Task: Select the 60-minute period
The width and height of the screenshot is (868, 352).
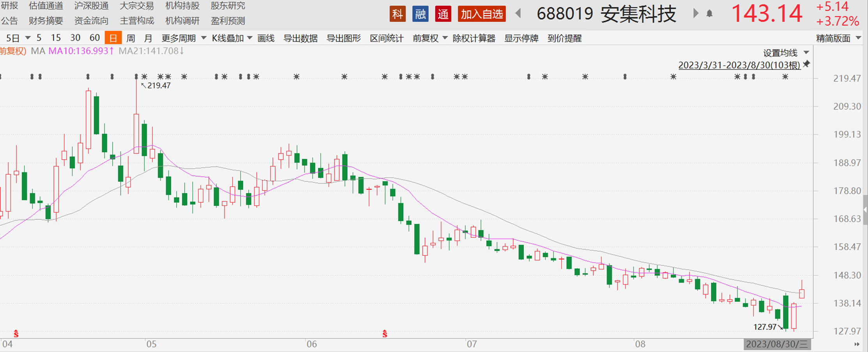Action: 95,38
